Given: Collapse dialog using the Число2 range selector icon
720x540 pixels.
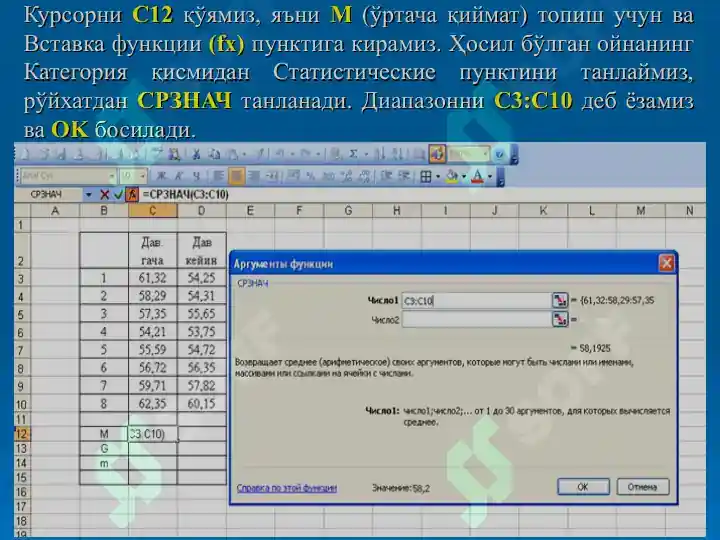Looking at the screenshot, I should click(559, 319).
